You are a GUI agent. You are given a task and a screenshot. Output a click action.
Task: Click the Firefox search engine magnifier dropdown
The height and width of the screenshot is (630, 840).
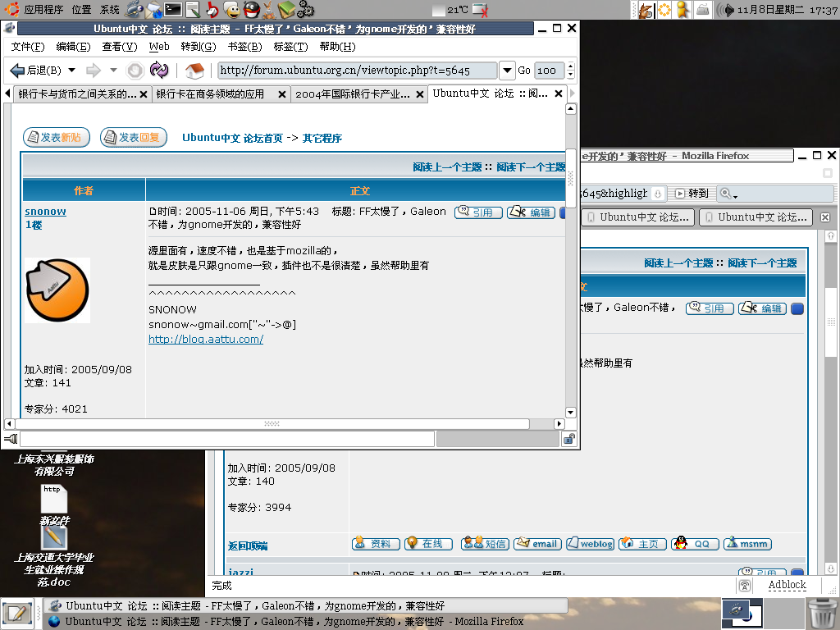(x=728, y=194)
